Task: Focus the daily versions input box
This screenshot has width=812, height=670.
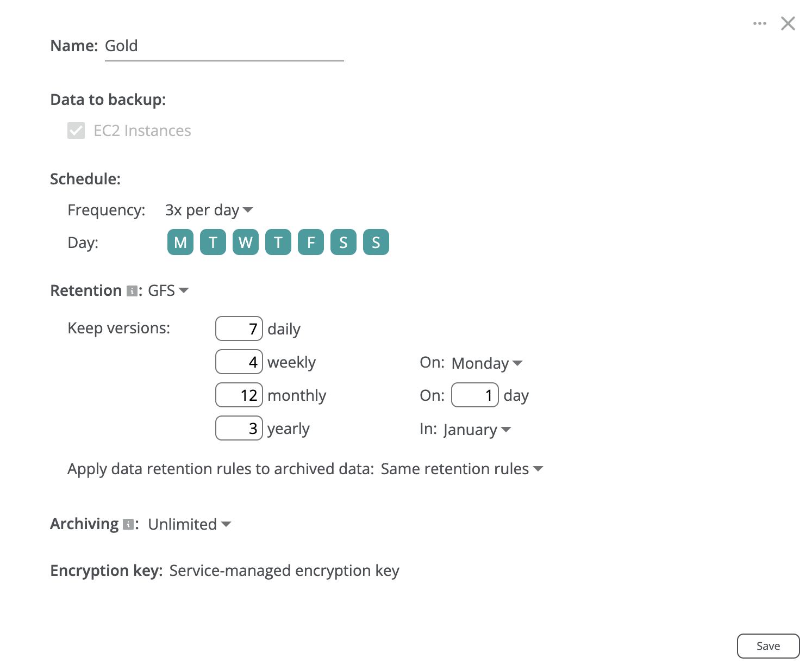Action: pyautogui.click(x=239, y=329)
